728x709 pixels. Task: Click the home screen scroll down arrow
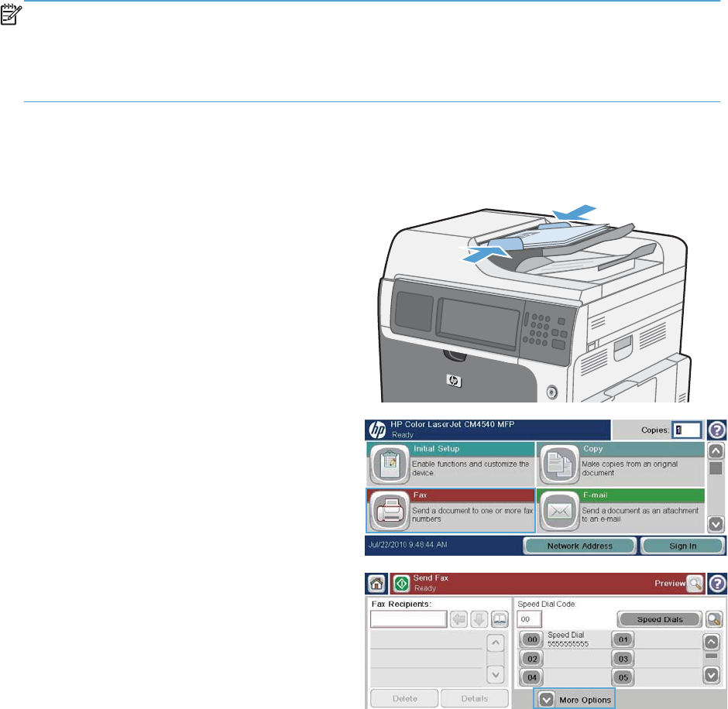click(716, 524)
